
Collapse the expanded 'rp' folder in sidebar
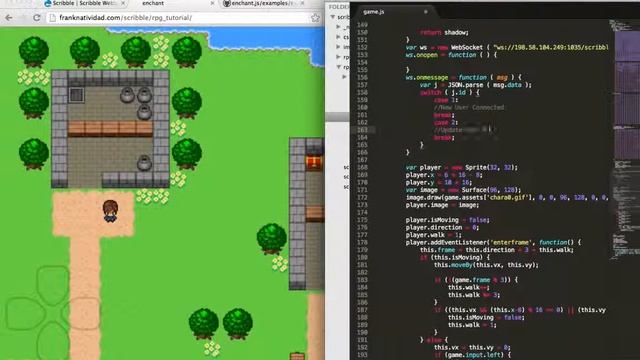(x=338, y=67)
